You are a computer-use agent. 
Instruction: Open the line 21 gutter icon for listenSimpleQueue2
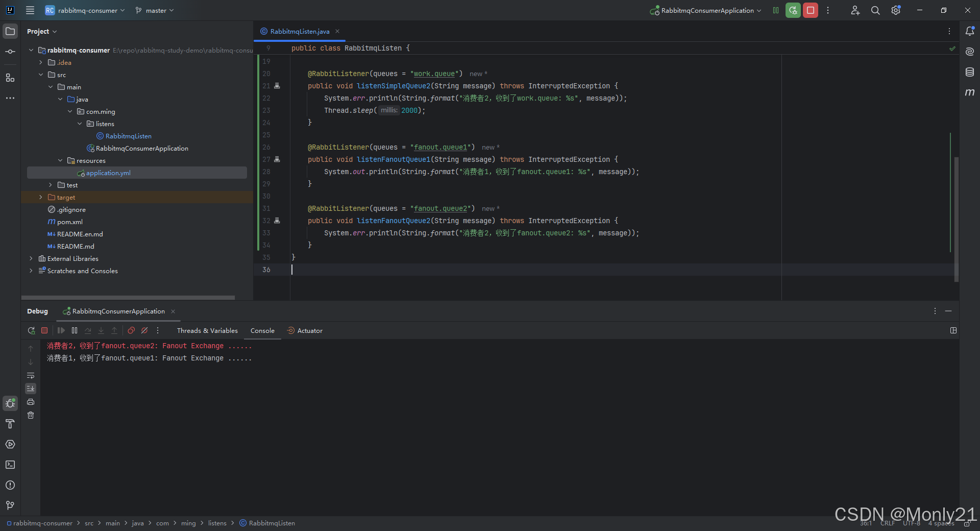pyautogui.click(x=277, y=86)
